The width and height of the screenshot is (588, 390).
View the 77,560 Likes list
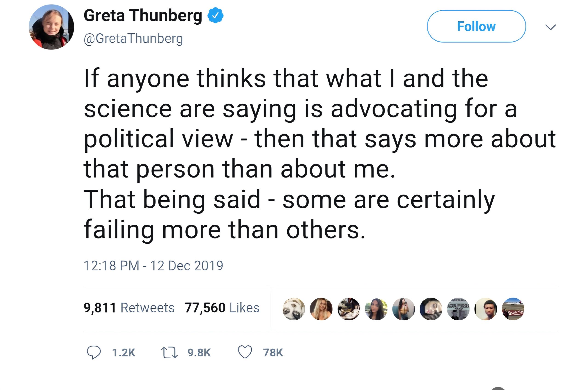[222, 308]
